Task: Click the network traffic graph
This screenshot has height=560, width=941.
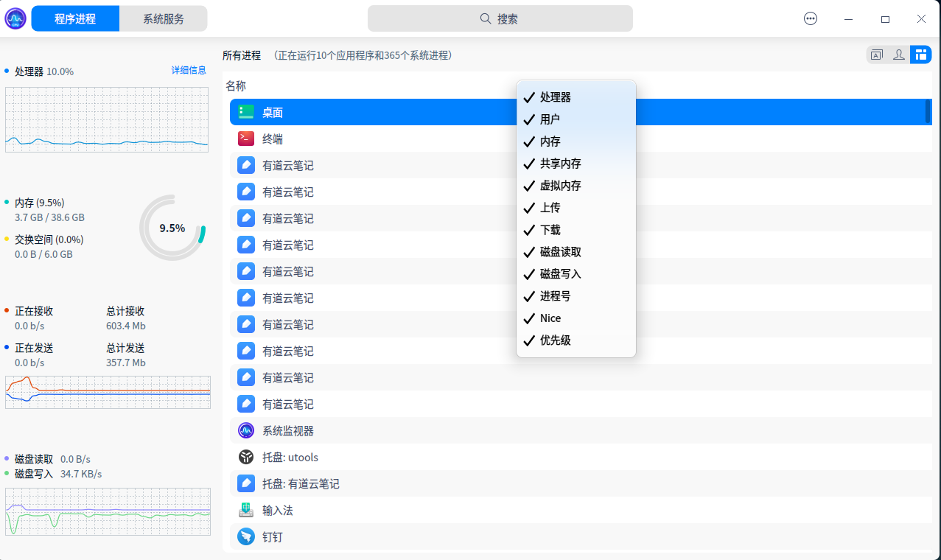Action: pyautogui.click(x=108, y=392)
